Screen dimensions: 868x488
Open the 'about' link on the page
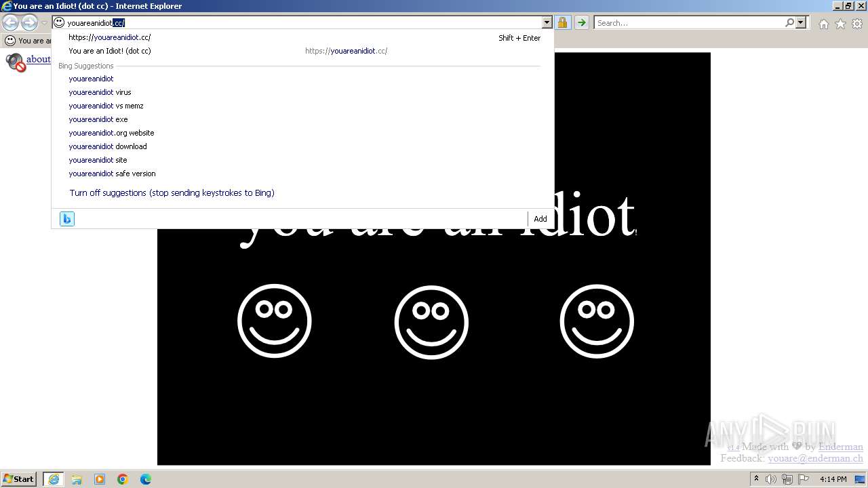[x=39, y=60]
